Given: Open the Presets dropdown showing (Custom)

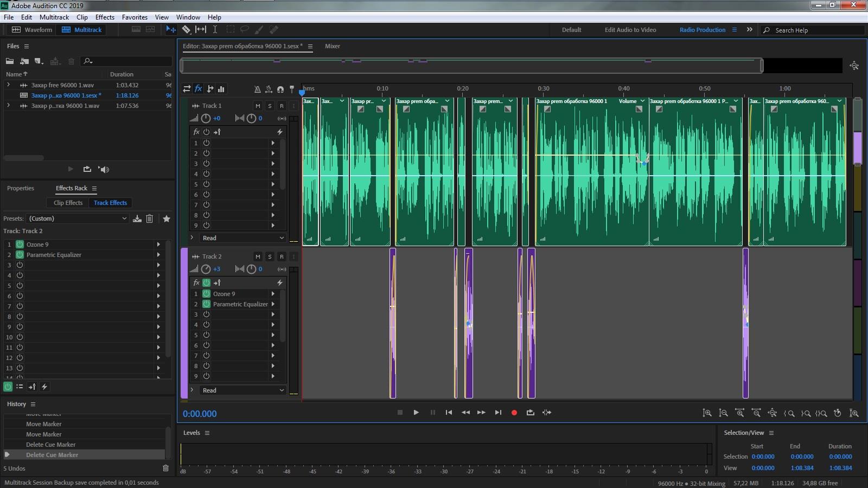Looking at the screenshot, I should click(78, 219).
